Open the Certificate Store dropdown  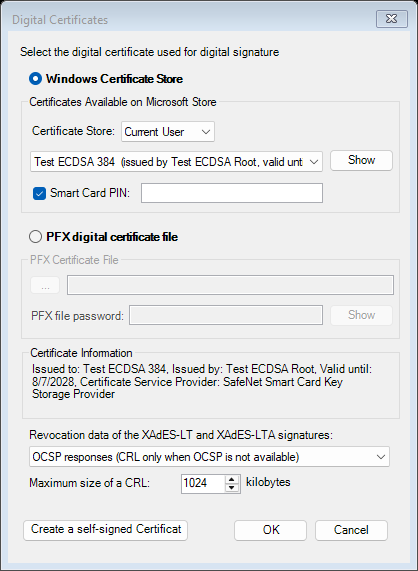[x=168, y=131]
